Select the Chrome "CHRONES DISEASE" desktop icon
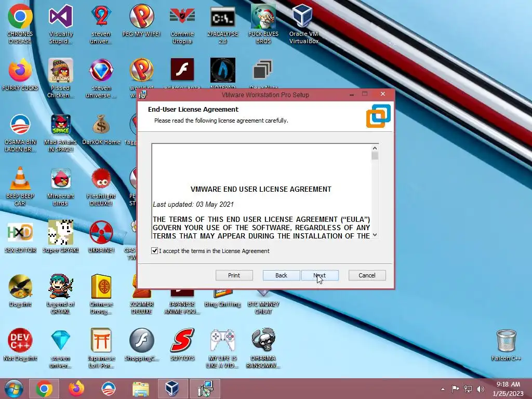Viewport: 532px width, 399px height. [x=20, y=24]
